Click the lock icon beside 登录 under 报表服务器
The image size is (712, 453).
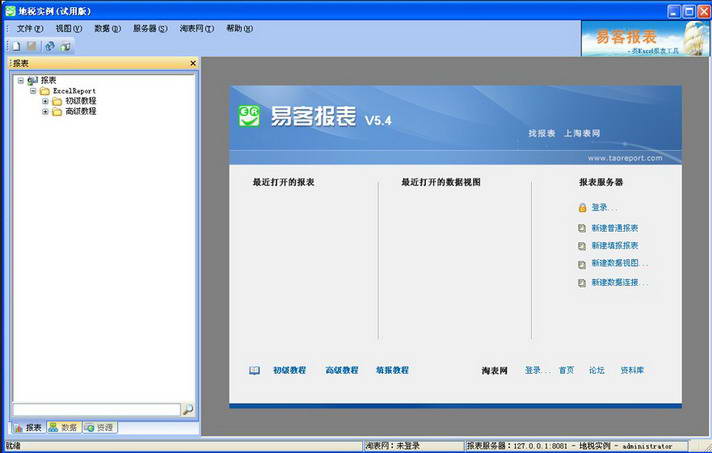(583, 208)
